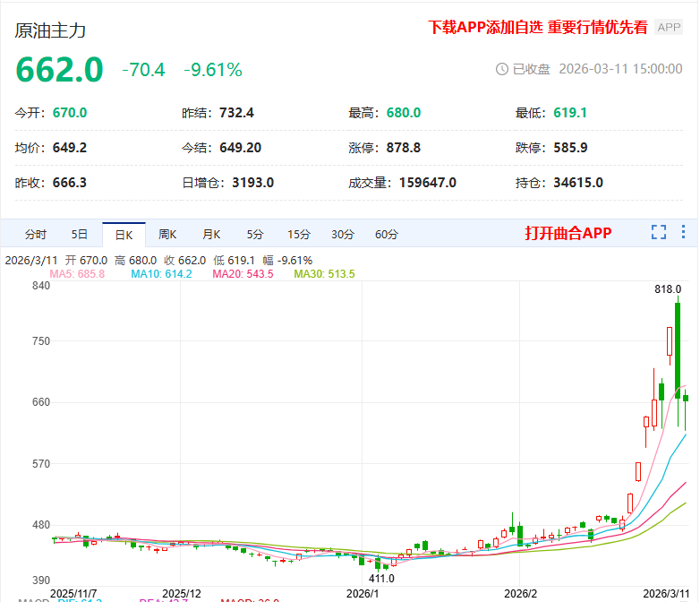Viewport: 700px width, 602px height.
Task: Open the 60分 interval tab
Action: coord(387,235)
